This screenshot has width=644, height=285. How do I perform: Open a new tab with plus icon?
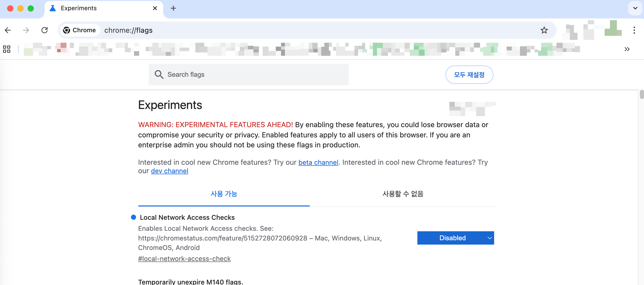tap(173, 8)
